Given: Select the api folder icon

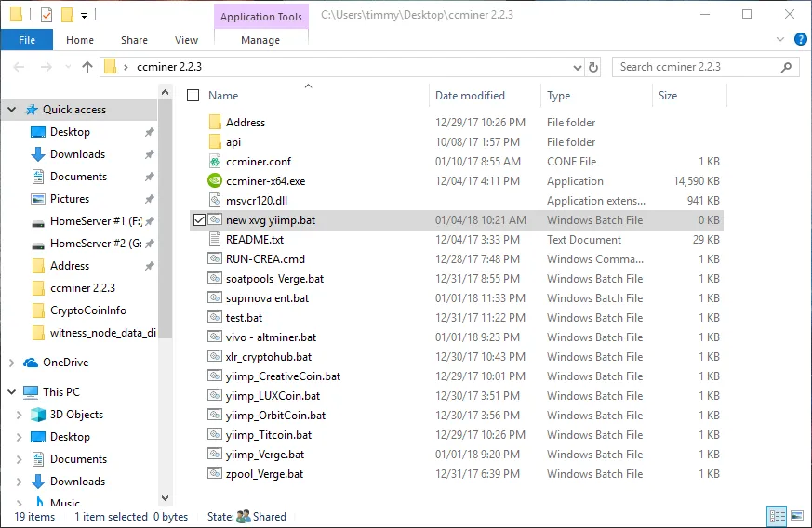Looking at the screenshot, I should coord(215,142).
